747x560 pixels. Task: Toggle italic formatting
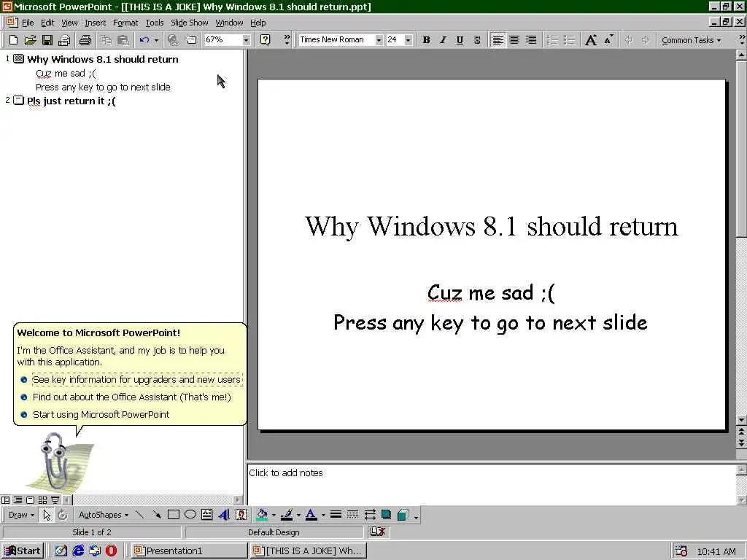443,40
